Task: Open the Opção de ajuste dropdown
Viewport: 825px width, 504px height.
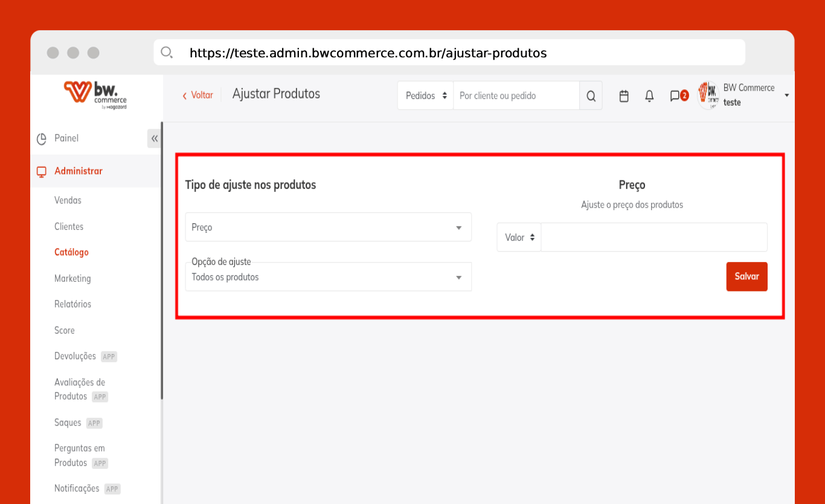Action: tap(328, 277)
